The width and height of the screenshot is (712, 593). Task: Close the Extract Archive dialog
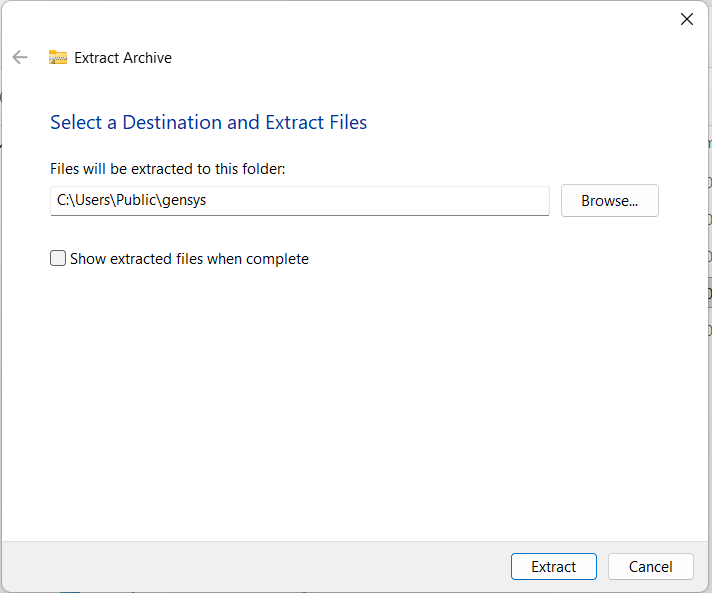[x=687, y=19]
